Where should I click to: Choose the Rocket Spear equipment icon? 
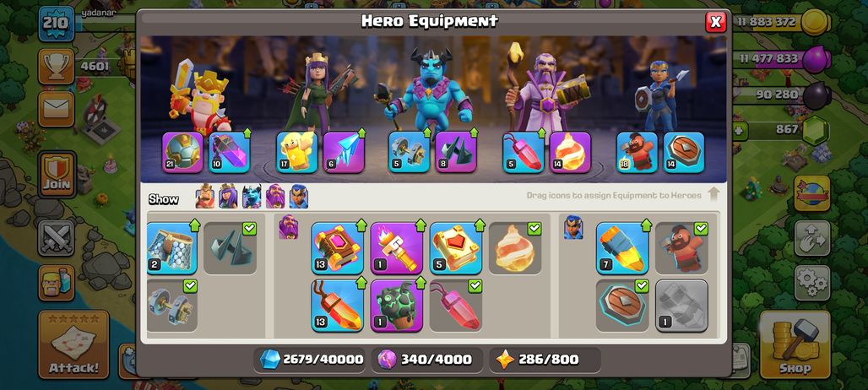pyautogui.click(x=622, y=248)
